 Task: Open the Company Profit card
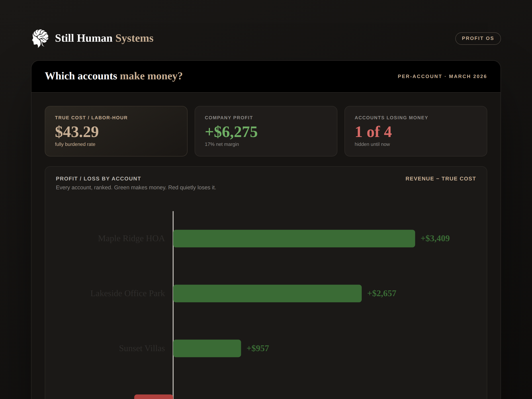[x=266, y=131]
